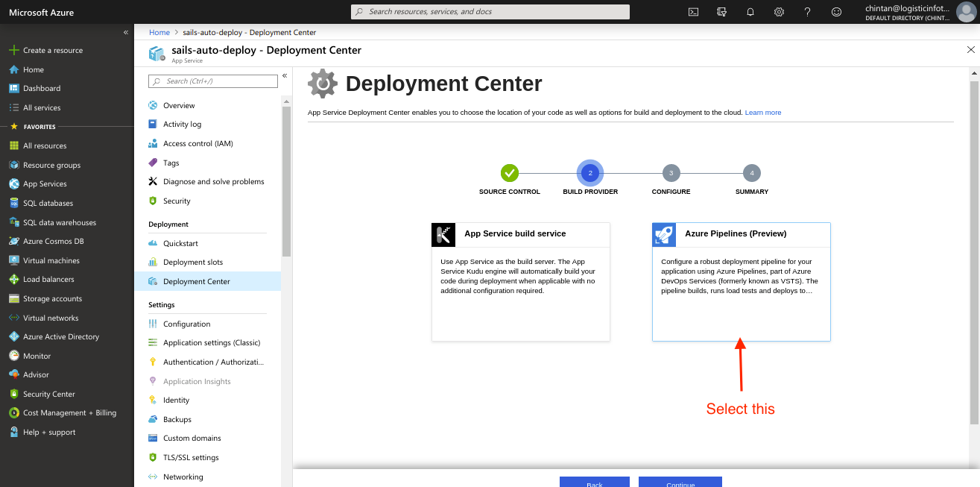Click the App Services icon
This screenshot has height=487, width=980.
click(13, 183)
